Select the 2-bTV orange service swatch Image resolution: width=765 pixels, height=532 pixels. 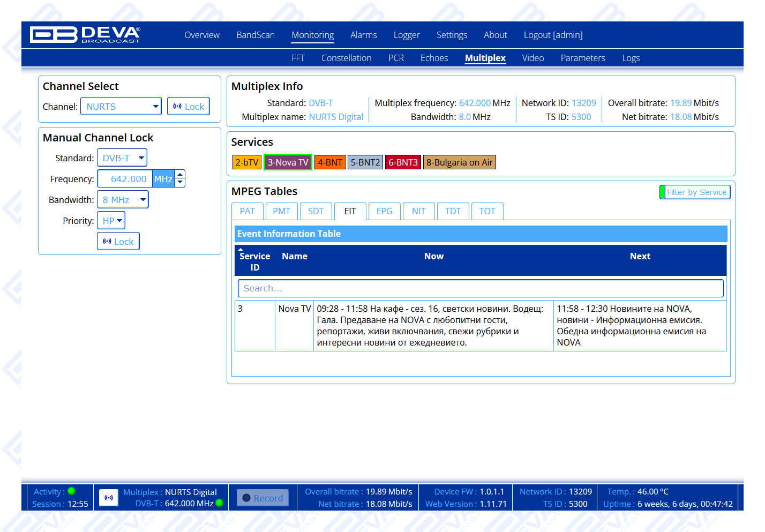click(x=246, y=162)
